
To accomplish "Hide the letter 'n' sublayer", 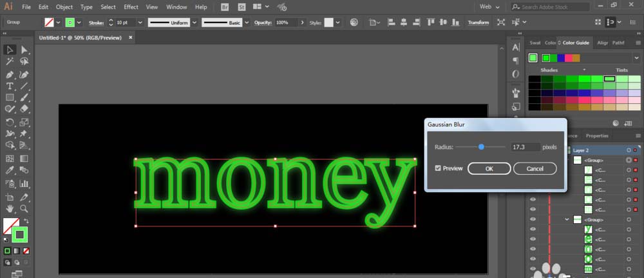I will tap(533, 249).
